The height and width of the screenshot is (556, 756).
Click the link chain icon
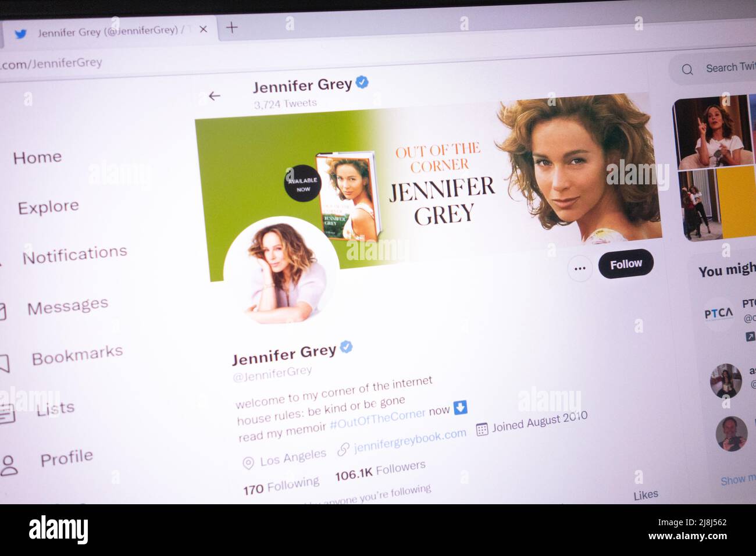(x=343, y=450)
